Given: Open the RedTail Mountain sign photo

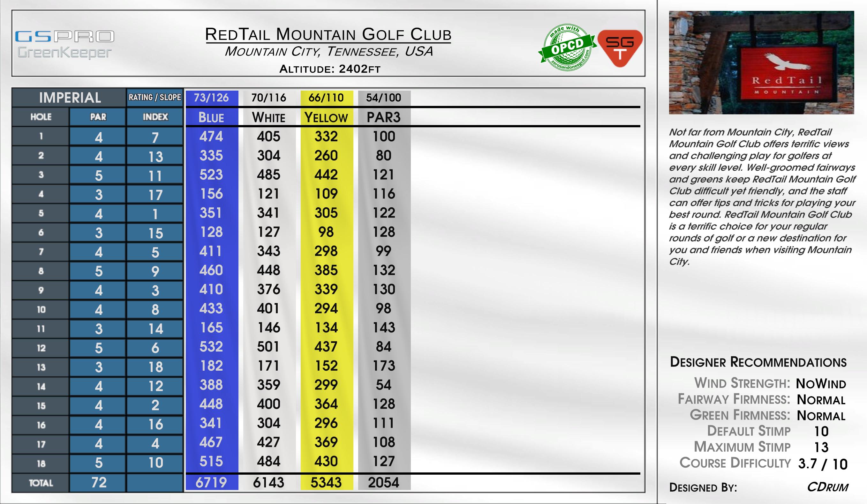Looking at the screenshot, I should point(761,63).
